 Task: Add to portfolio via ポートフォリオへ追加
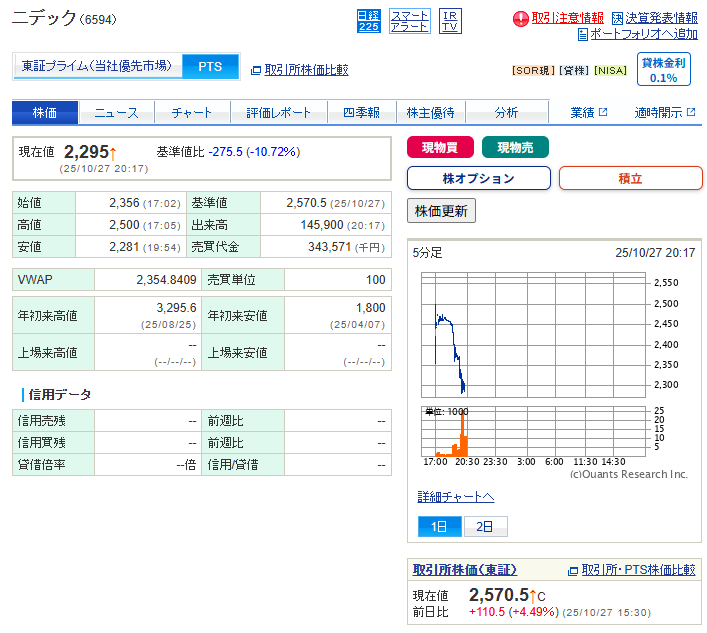(x=644, y=34)
